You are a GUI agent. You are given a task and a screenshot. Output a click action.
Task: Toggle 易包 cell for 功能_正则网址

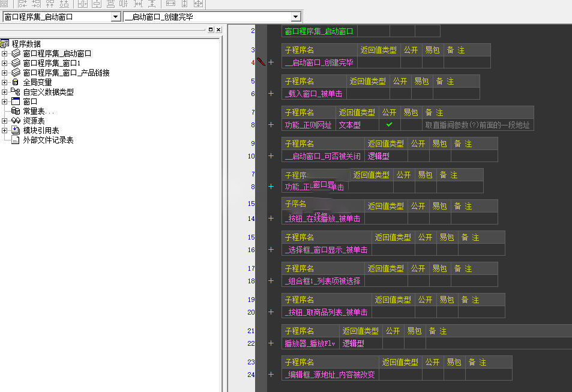(x=411, y=125)
